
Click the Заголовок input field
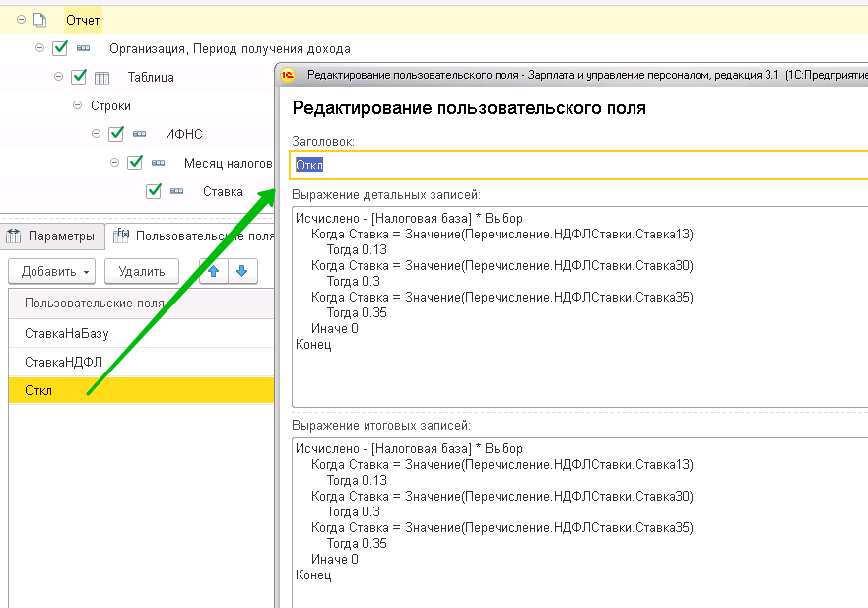(x=579, y=165)
